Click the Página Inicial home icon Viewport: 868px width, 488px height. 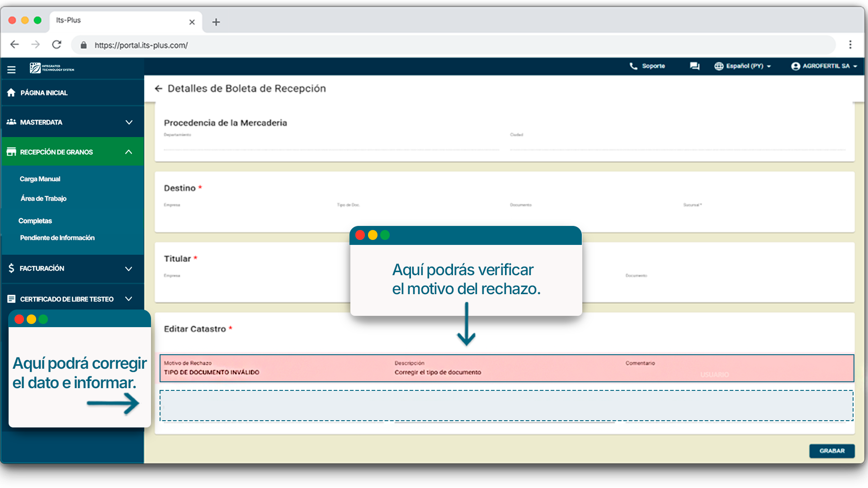(11, 93)
